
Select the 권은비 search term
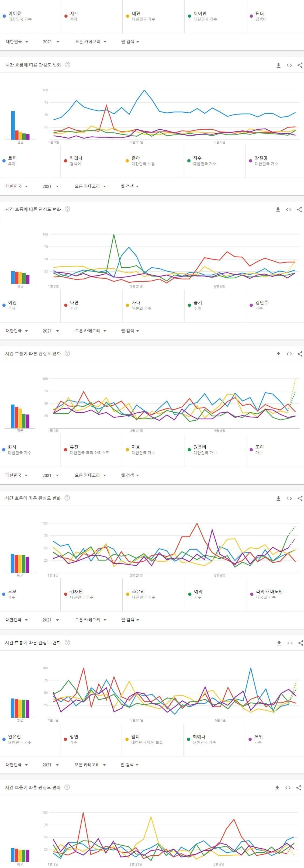tap(200, 447)
